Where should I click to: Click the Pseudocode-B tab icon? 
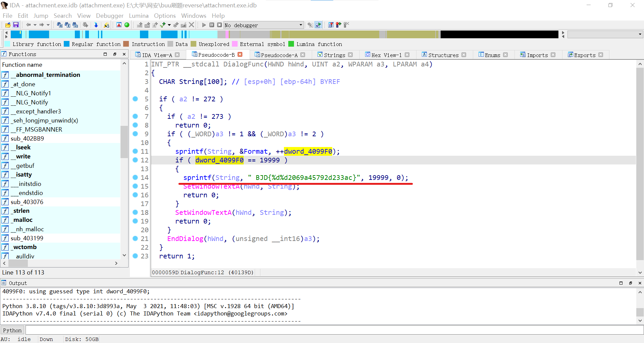click(x=194, y=54)
